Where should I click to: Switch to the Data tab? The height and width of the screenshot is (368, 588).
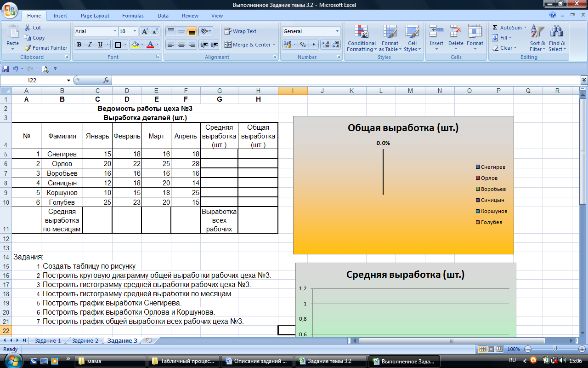163,16
